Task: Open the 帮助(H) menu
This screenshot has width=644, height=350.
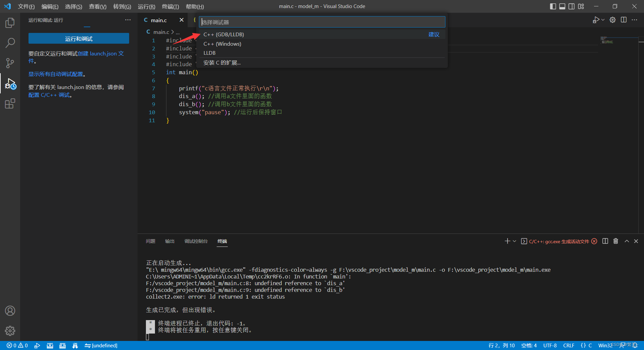Action: [x=195, y=6]
